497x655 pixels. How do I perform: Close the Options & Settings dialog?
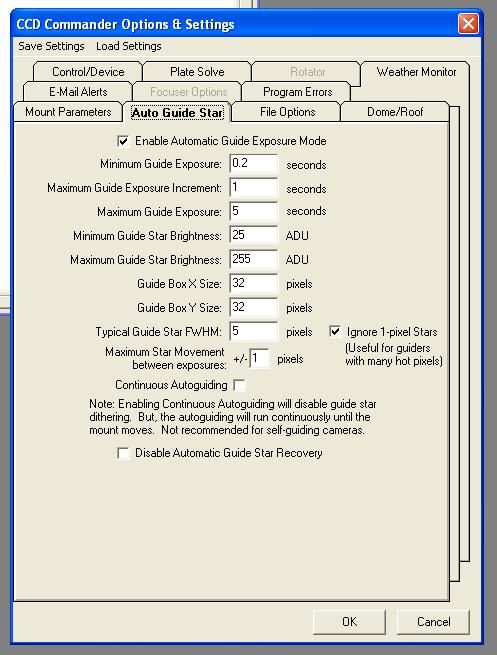pyautogui.click(x=468, y=24)
